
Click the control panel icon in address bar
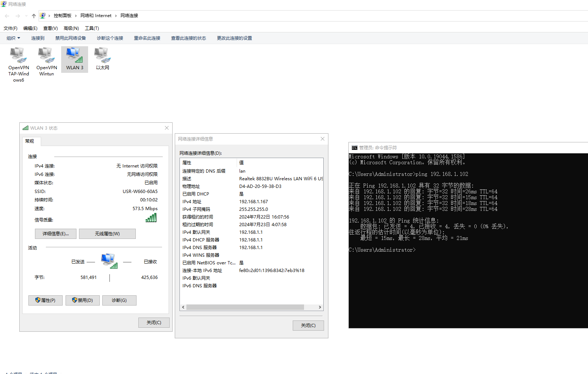43,16
